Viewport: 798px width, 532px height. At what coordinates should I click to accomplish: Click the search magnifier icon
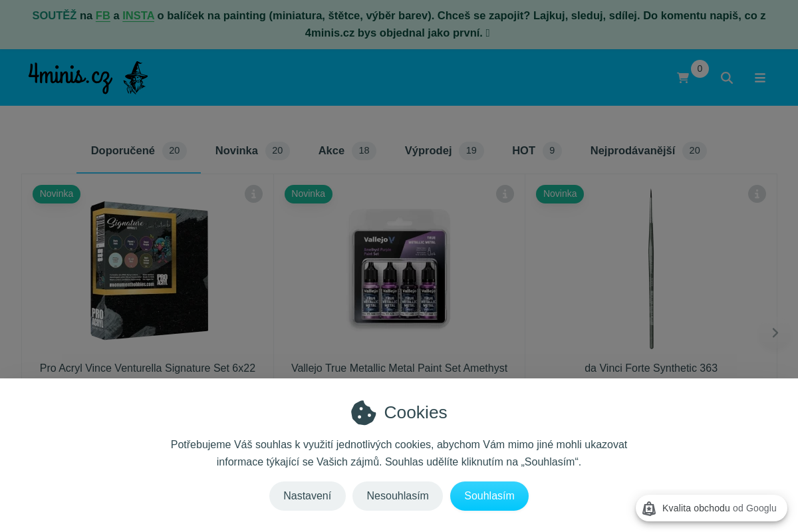[x=727, y=78]
